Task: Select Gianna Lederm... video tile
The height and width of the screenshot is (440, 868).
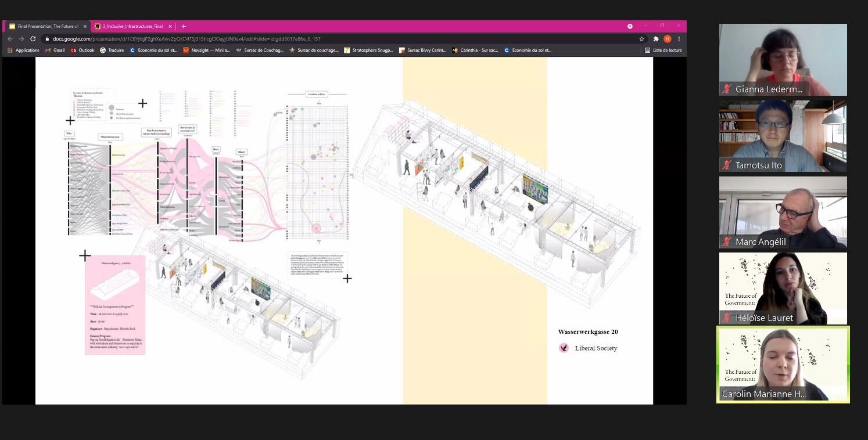Action: [x=783, y=60]
